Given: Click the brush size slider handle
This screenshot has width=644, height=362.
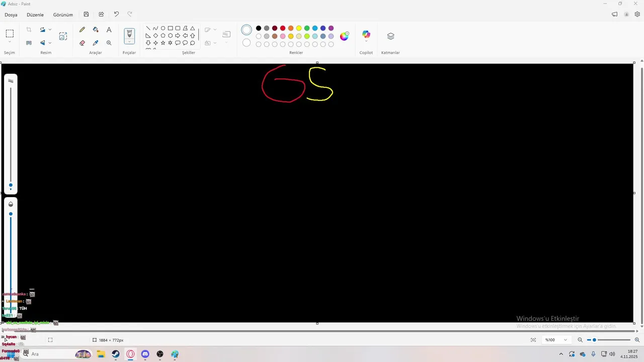Looking at the screenshot, I should tap(11, 186).
